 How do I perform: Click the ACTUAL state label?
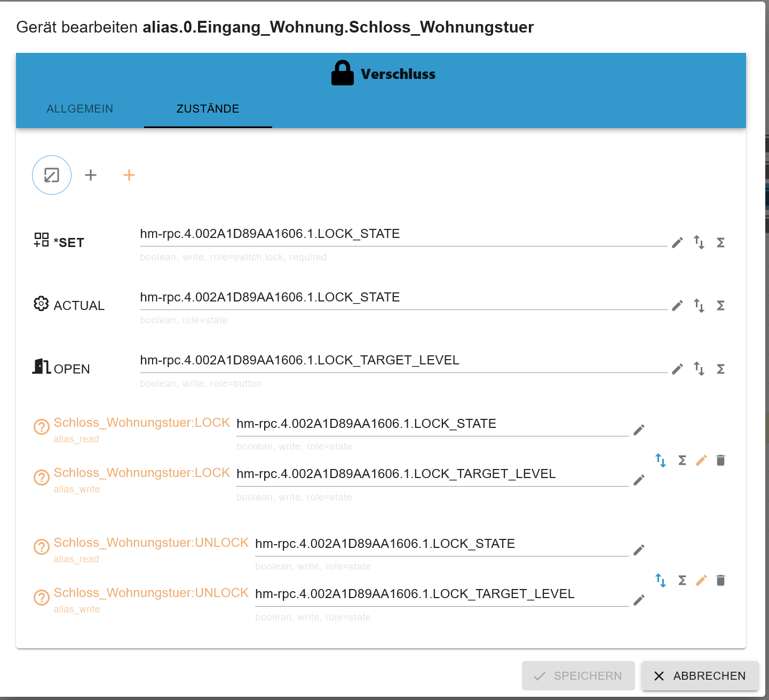click(79, 306)
